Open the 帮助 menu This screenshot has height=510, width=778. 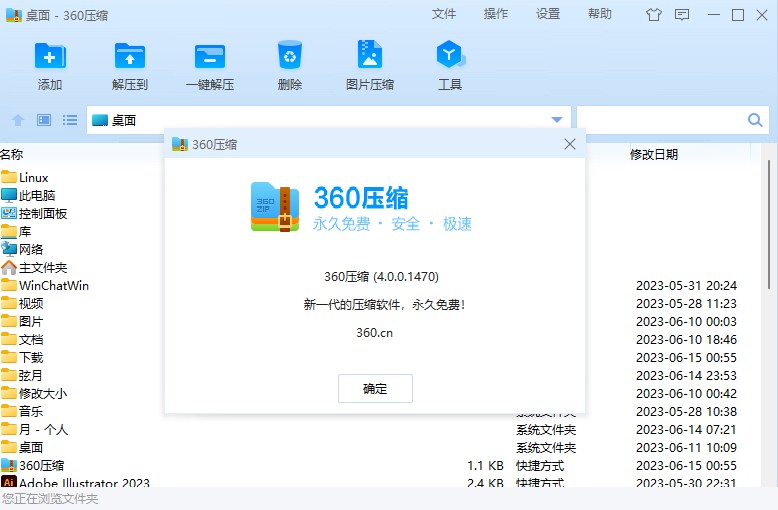pos(600,14)
